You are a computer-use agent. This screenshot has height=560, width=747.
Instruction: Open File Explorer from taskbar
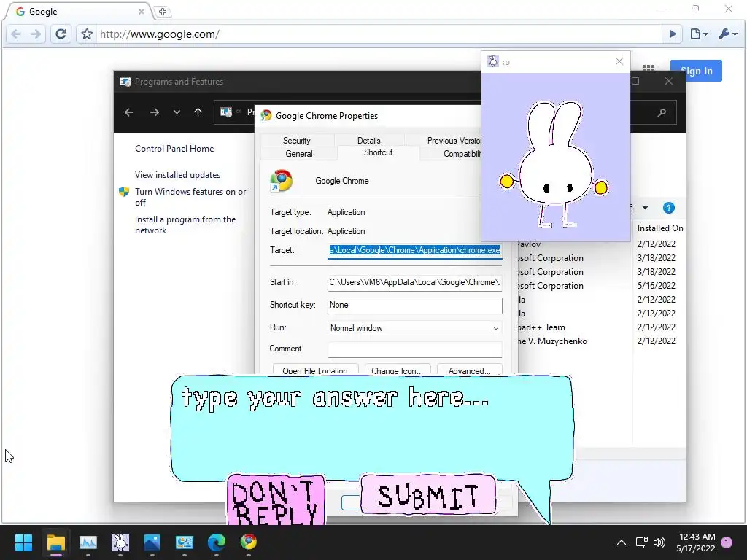click(55, 542)
